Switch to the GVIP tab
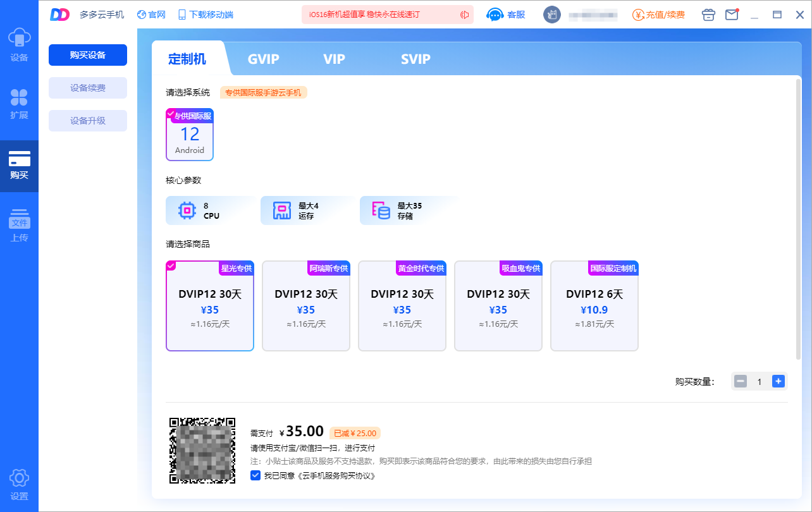The image size is (812, 512). tap(264, 59)
